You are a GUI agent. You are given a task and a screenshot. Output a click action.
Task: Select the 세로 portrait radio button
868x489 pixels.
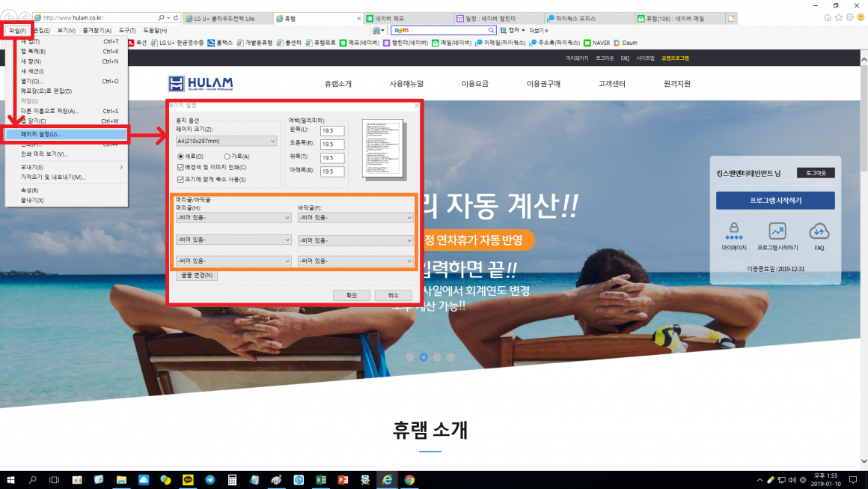[181, 156]
